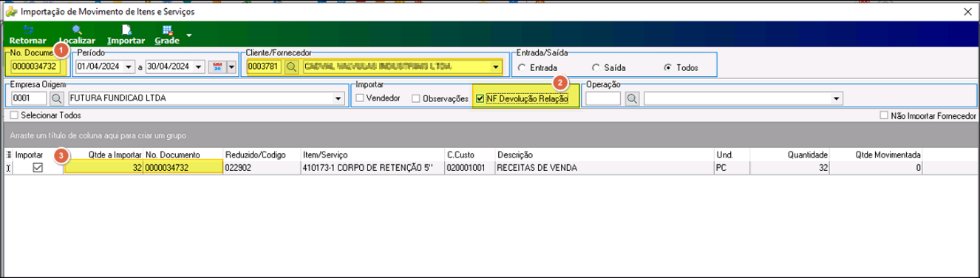This screenshot has width=980, height=278.
Task: Open the Grade button dropdown arrow
Action: (189, 35)
